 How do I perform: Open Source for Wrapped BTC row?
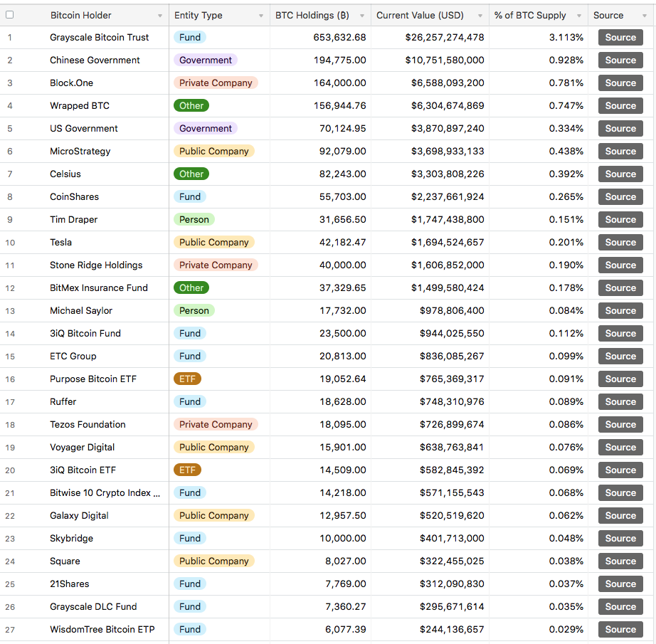pyautogui.click(x=620, y=106)
